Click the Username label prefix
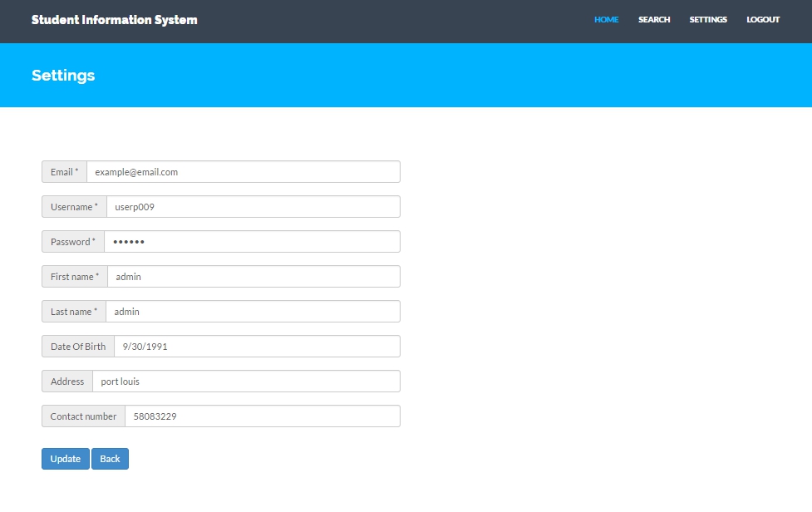 73,206
